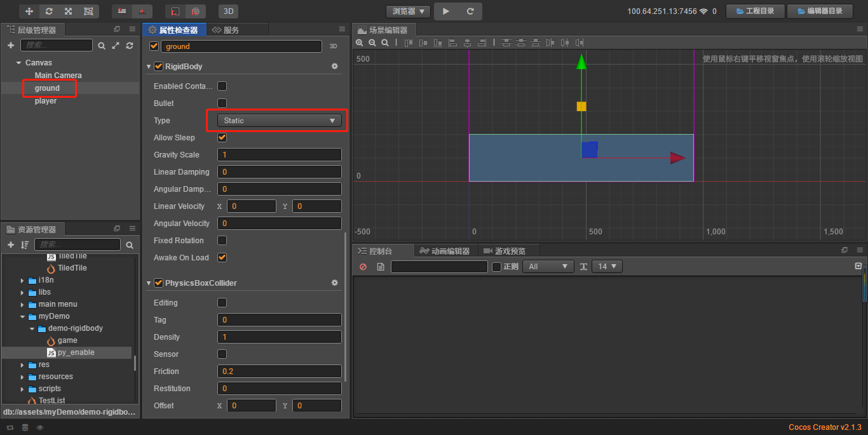
Task: Align selected nodes to top edge
Action: 408,43
